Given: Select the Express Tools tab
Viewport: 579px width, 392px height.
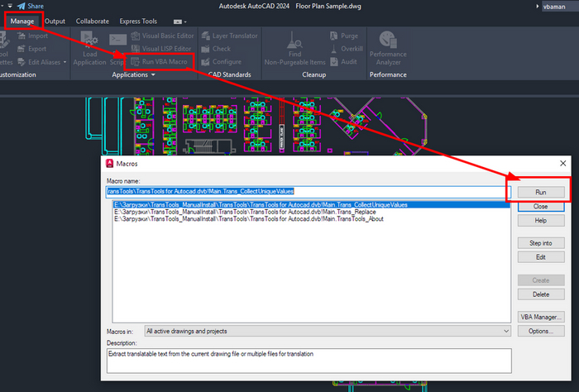Looking at the screenshot, I should pyautogui.click(x=138, y=21).
